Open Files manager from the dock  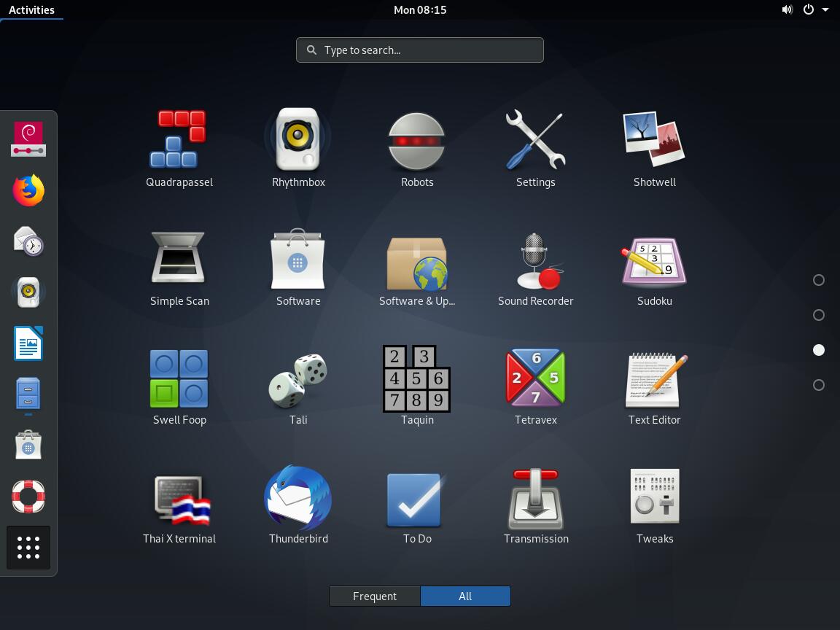point(28,394)
